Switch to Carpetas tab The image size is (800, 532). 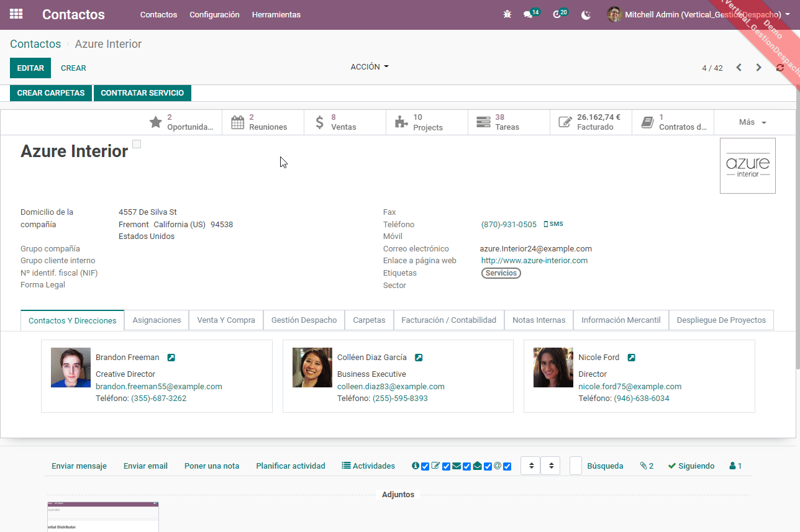coord(369,320)
